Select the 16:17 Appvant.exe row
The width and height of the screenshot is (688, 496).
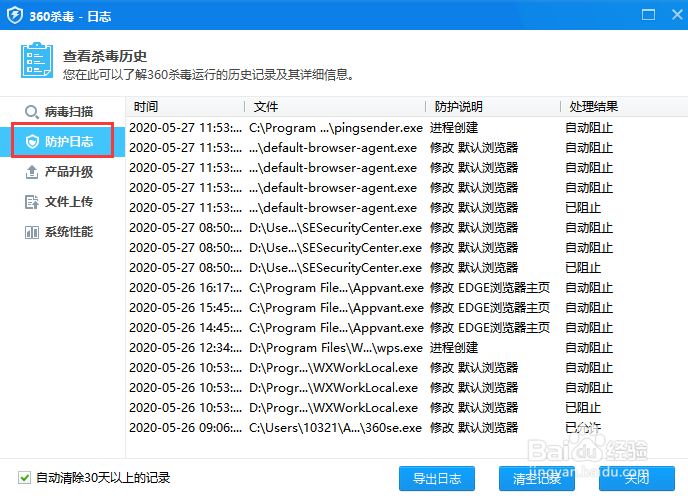(407, 288)
